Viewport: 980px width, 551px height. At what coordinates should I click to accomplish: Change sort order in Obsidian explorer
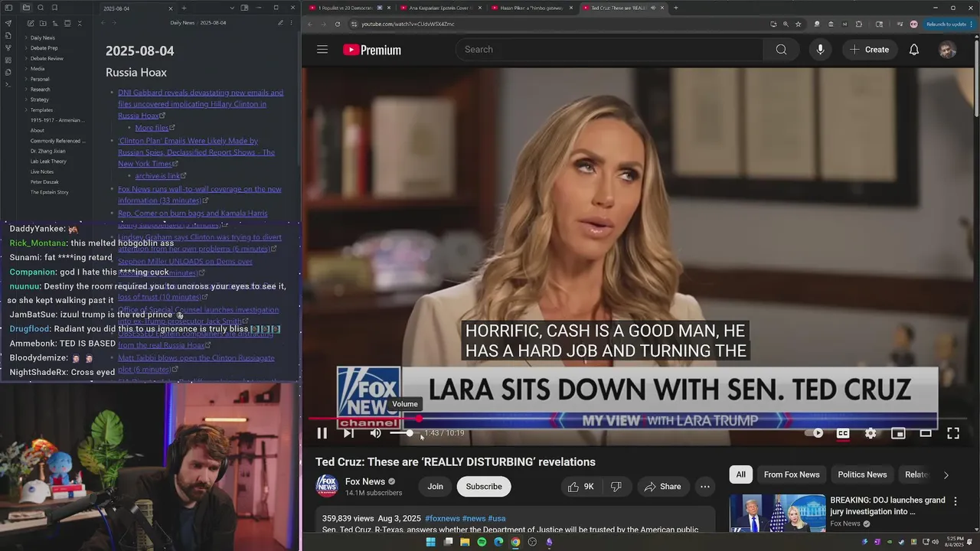[x=54, y=24]
